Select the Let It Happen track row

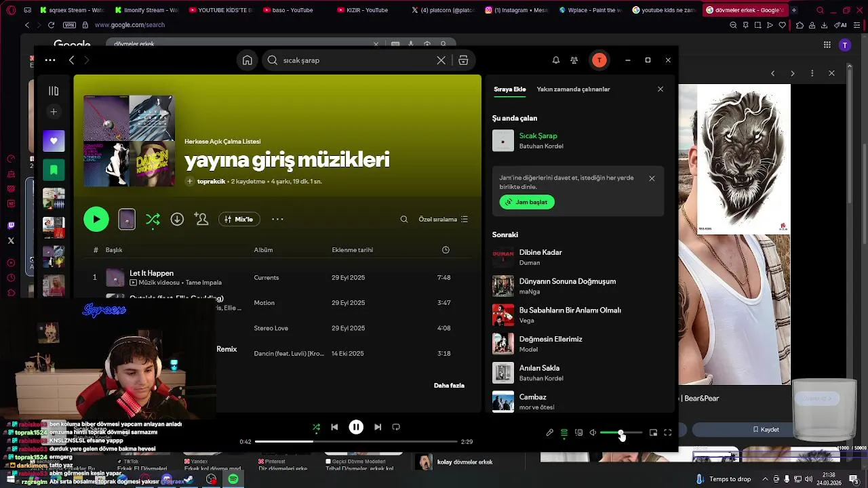(277, 277)
